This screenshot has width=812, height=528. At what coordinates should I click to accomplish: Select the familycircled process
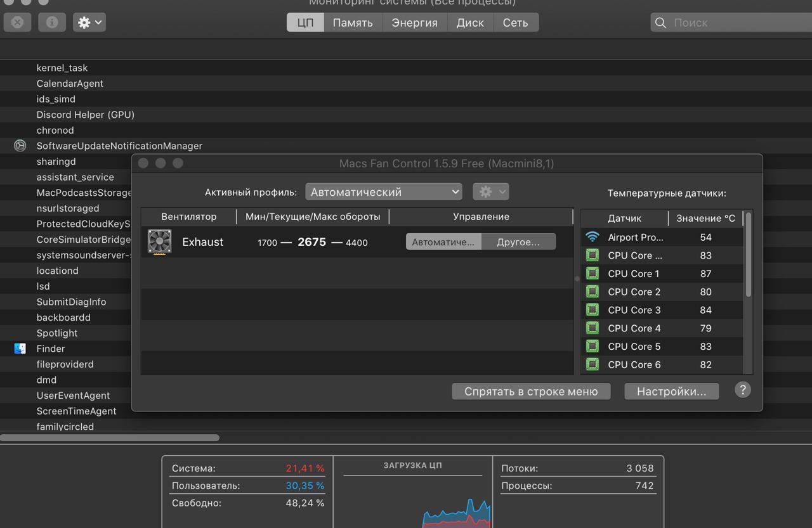pyautogui.click(x=65, y=427)
